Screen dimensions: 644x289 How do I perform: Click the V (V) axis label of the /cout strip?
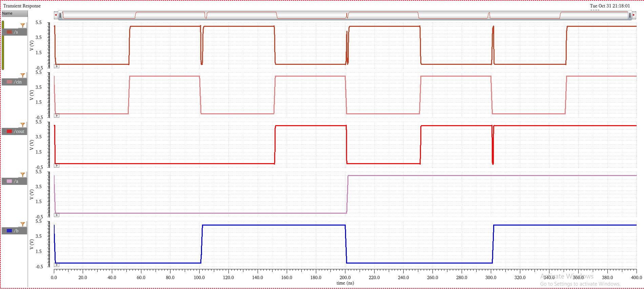coord(32,145)
